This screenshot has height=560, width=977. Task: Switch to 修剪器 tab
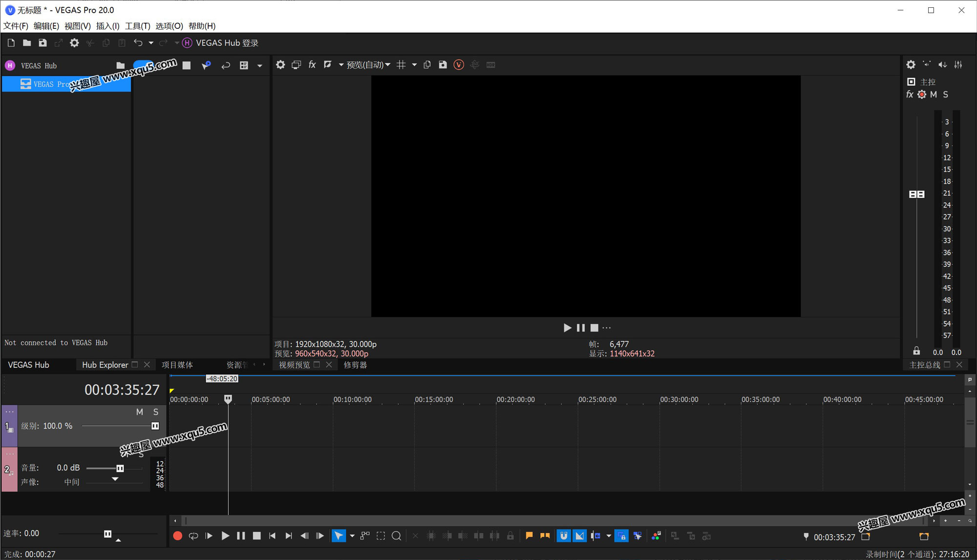[355, 365]
